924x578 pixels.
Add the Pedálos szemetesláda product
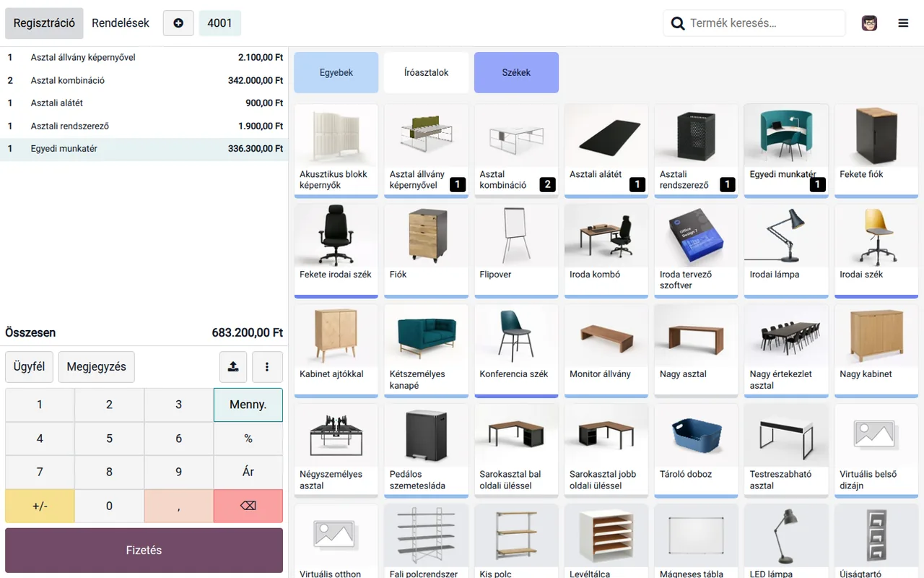coord(427,452)
